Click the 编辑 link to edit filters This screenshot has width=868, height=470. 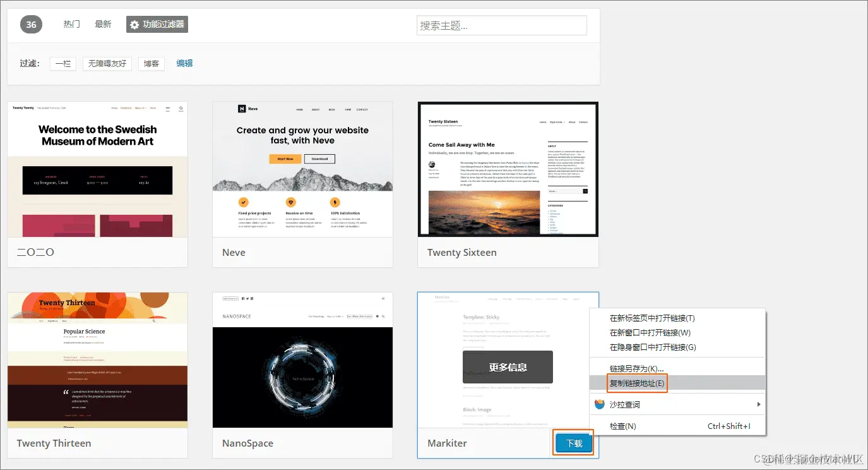[184, 63]
